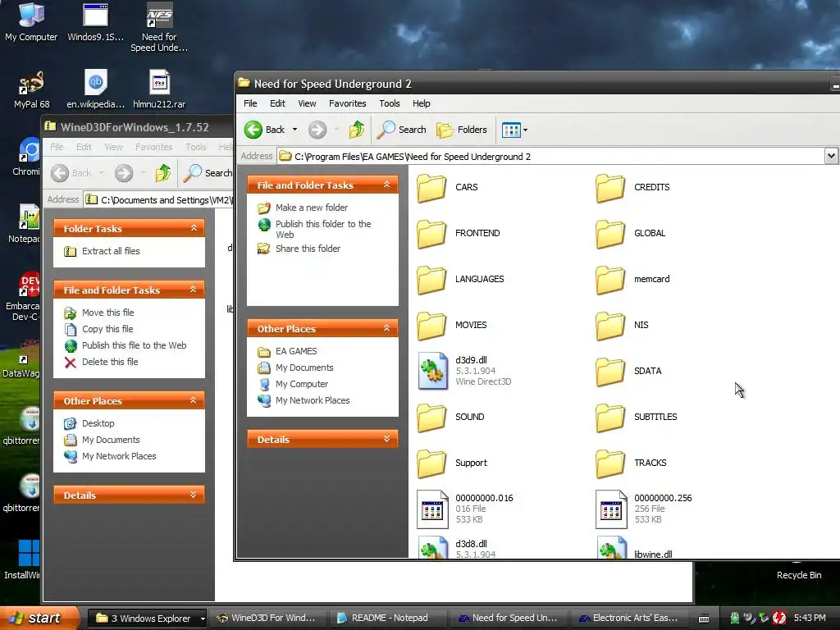Open the Tools menu in Need for Speed window

click(x=390, y=103)
